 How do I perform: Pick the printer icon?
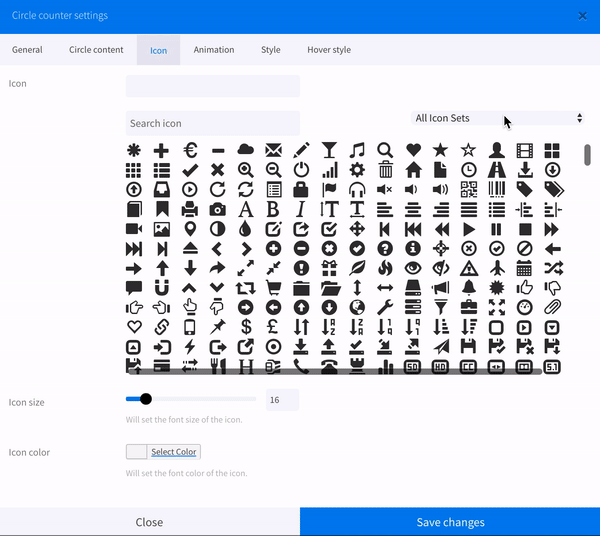tap(190, 209)
